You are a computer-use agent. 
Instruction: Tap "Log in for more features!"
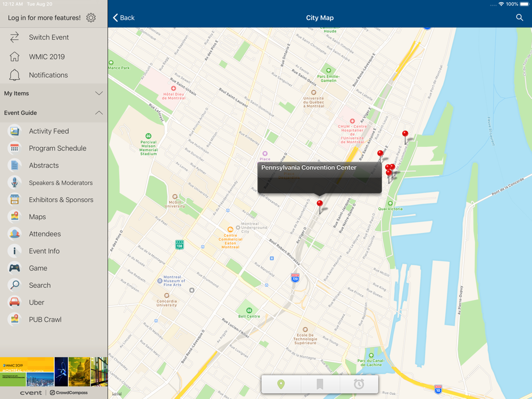click(44, 18)
